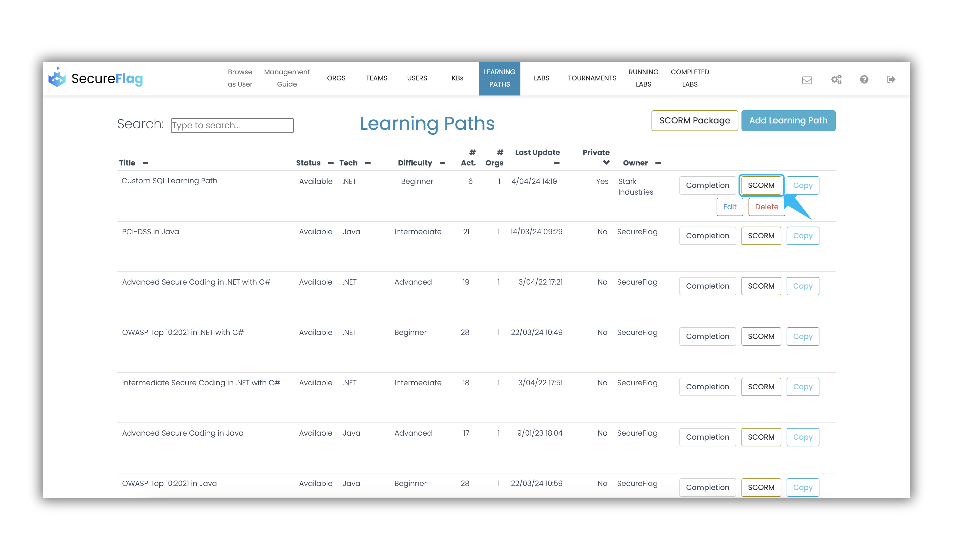This screenshot has width=953, height=560.
Task: Select Intermediate Secure Coding in .NET title
Action: coord(201,383)
